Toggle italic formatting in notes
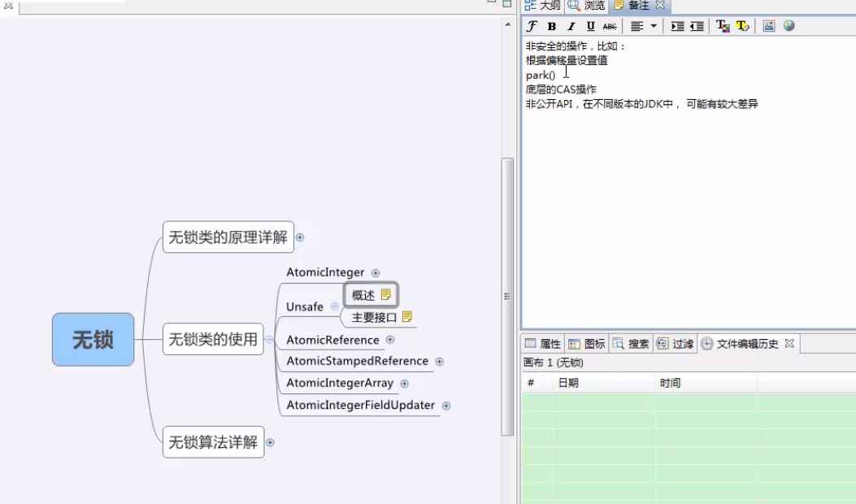 pos(571,26)
